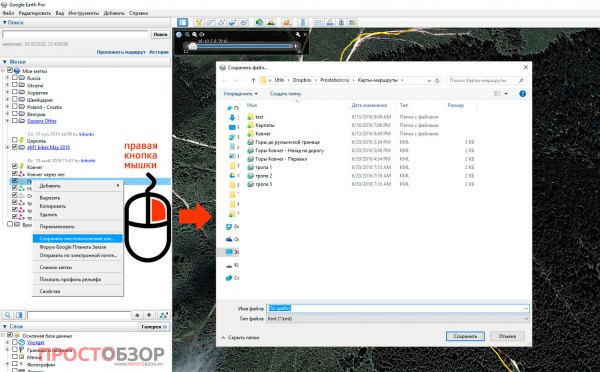
Task: Check the Ukraine folder checkbox
Action: click(x=15, y=85)
